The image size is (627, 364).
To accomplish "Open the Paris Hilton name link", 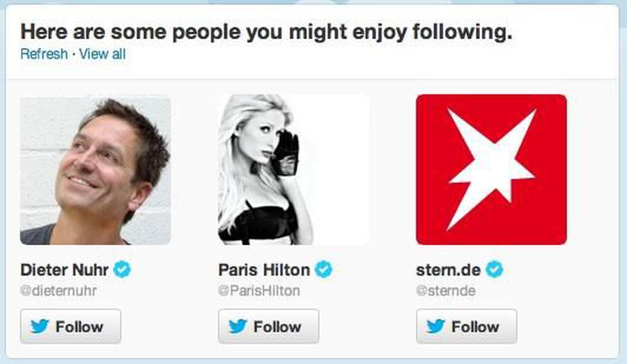I will (263, 270).
